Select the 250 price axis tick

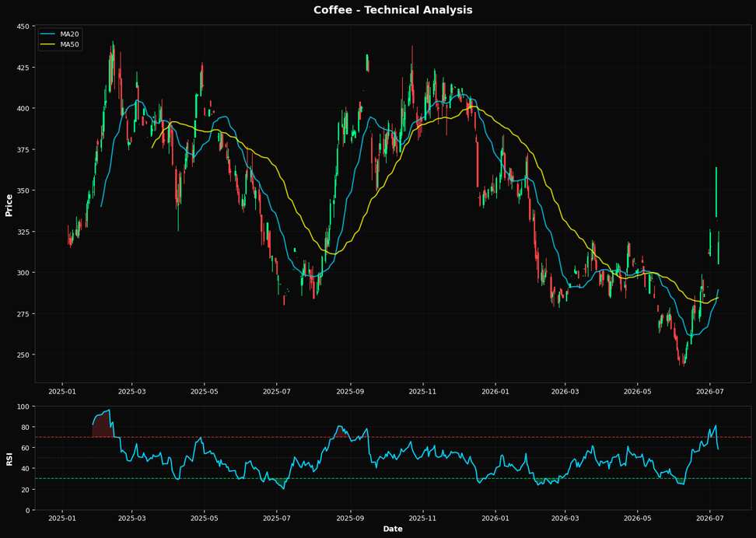point(23,355)
